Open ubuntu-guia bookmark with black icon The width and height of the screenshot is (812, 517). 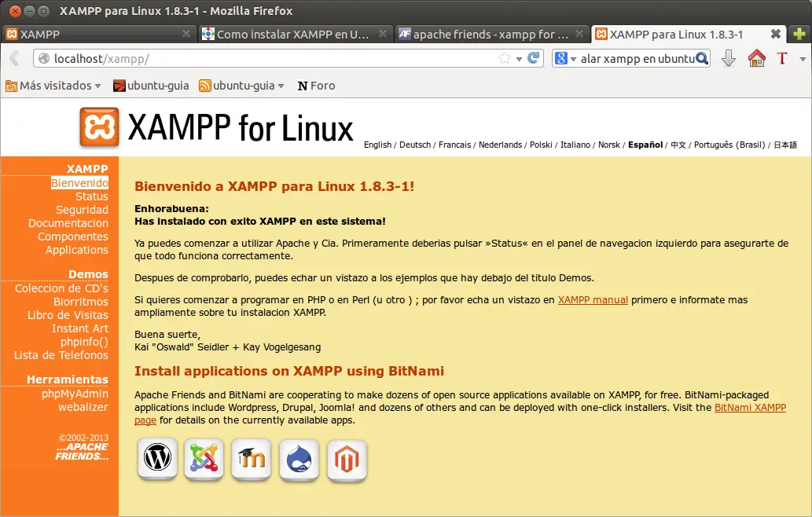(x=151, y=86)
